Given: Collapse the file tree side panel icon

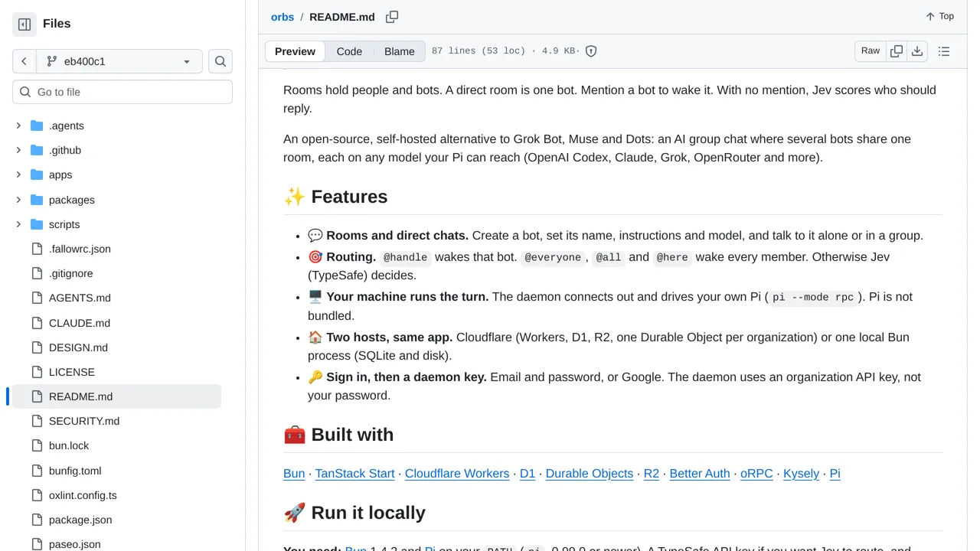Looking at the screenshot, I should [x=24, y=24].
